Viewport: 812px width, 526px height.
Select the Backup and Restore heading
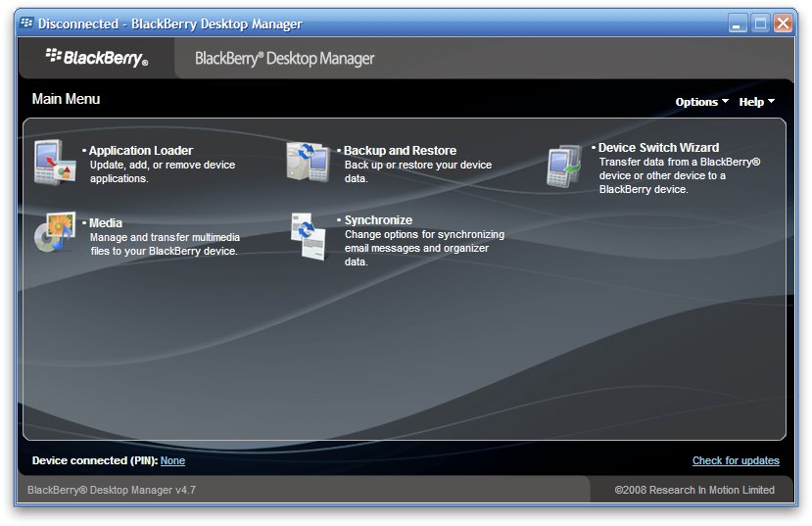400,151
